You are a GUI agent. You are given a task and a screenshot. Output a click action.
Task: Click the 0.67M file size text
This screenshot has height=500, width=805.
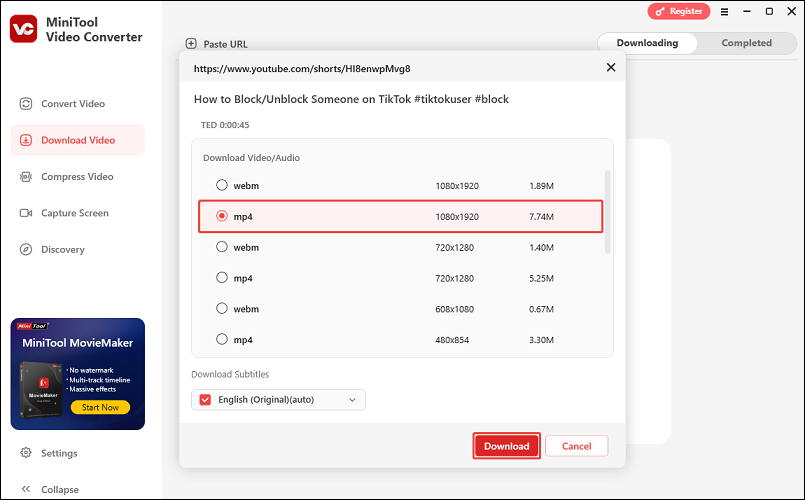point(541,309)
